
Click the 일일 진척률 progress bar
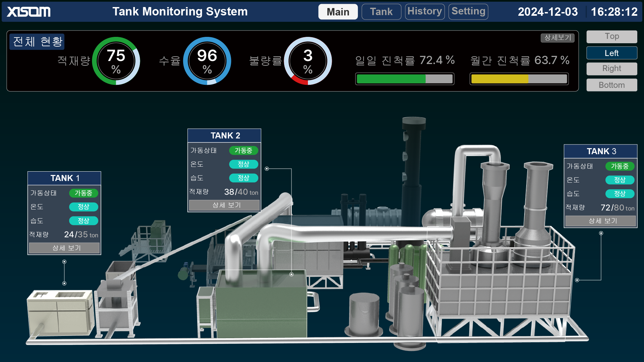pyautogui.click(x=405, y=79)
